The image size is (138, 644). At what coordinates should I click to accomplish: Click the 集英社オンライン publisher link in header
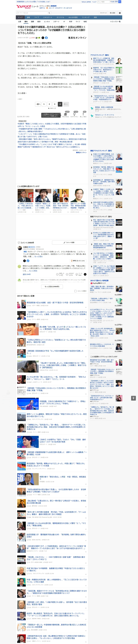[77, 38]
